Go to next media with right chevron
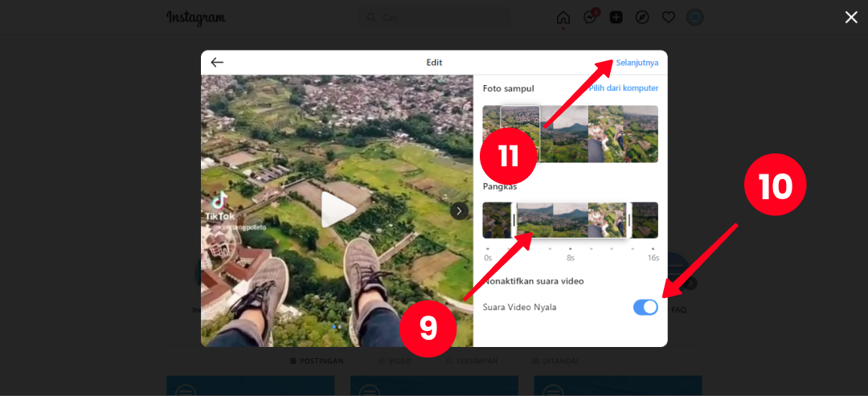This screenshot has width=868, height=396. pyautogui.click(x=460, y=210)
